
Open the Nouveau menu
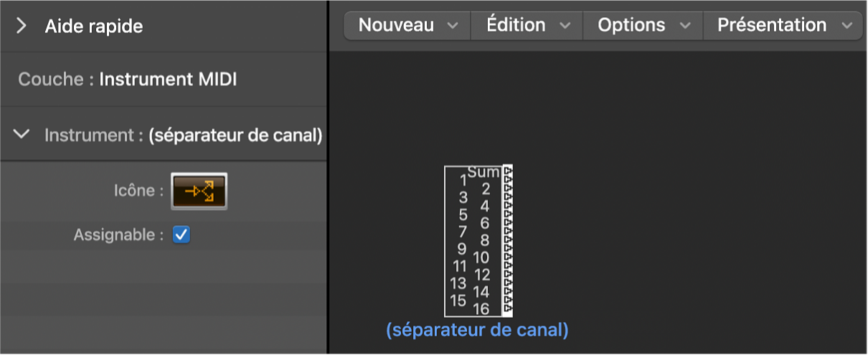click(407, 25)
